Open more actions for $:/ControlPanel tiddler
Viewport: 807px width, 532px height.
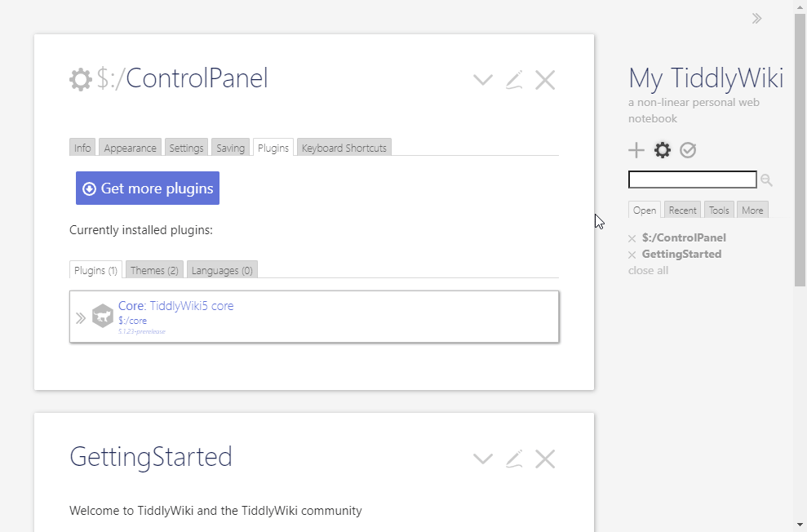[x=483, y=80]
